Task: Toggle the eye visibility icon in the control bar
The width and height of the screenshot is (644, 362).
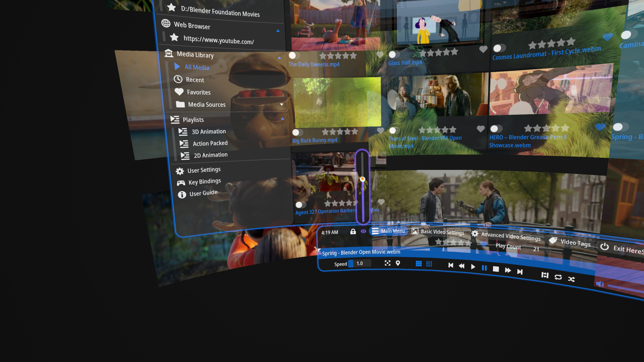Action: coord(364,231)
